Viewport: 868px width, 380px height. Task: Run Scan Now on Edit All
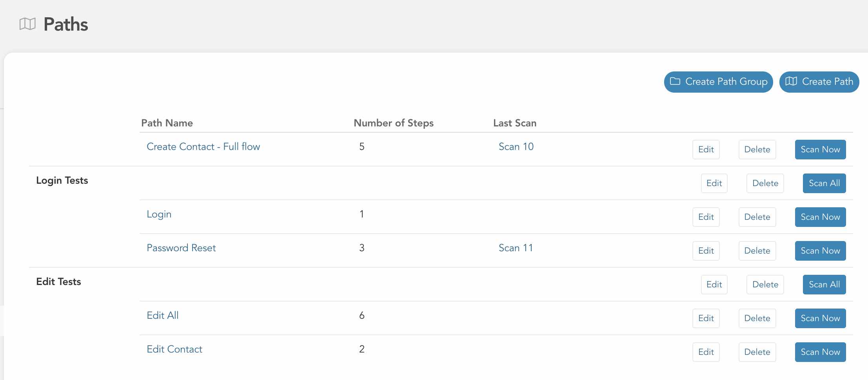[x=821, y=318]
